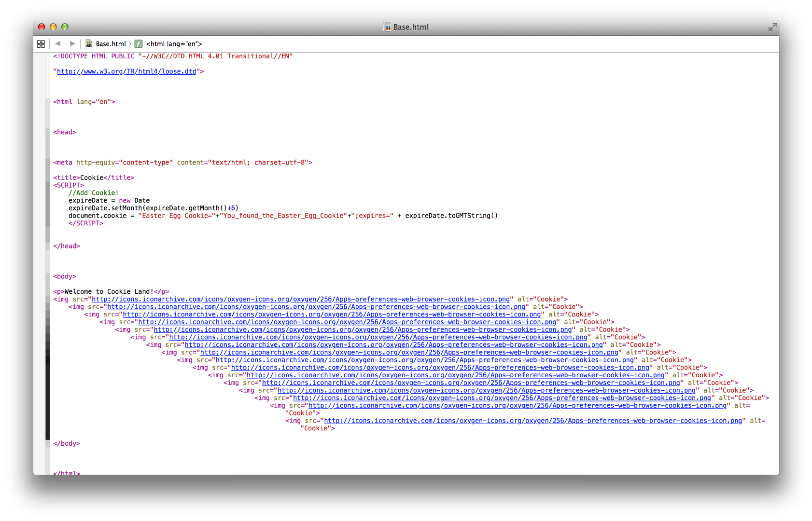812x521 pixels.
Task: Click the meta http-equiv line
Action: [183, 163]
